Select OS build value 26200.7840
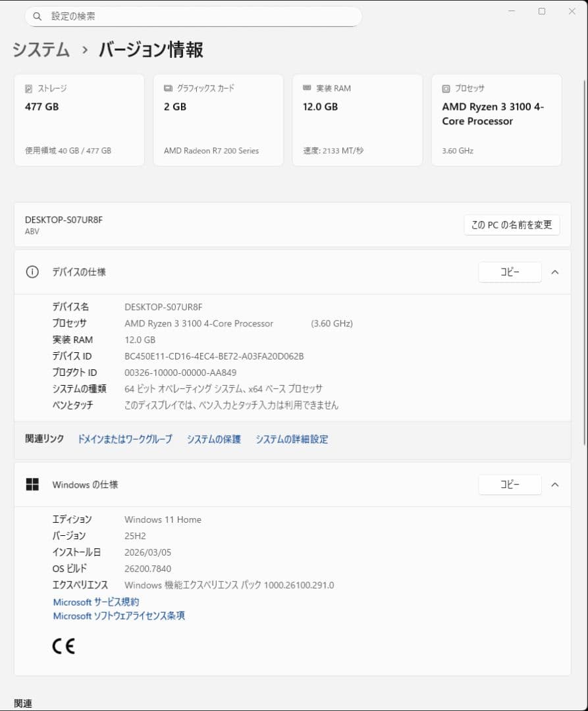The image size is (588, 711). 147,569
